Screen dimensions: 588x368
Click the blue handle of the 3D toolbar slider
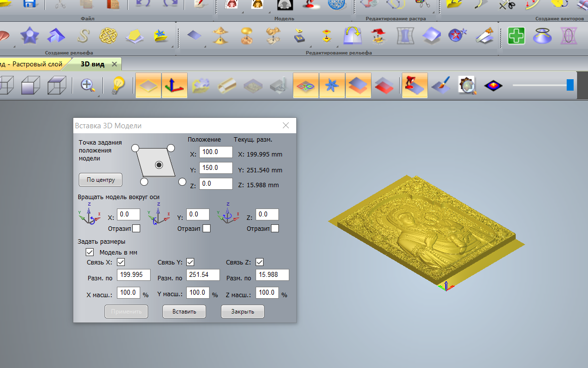point(570,85)
